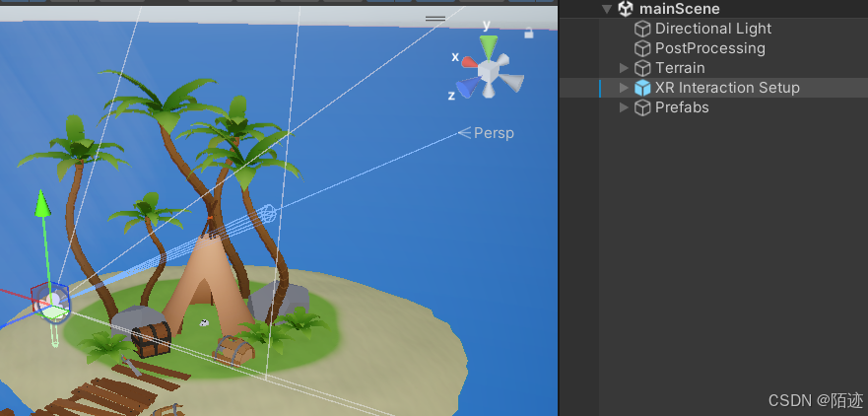This screenshot has width=868, height=416.
Task: Click red X axis cone on scene gizmo
Action: click(469, 61)
